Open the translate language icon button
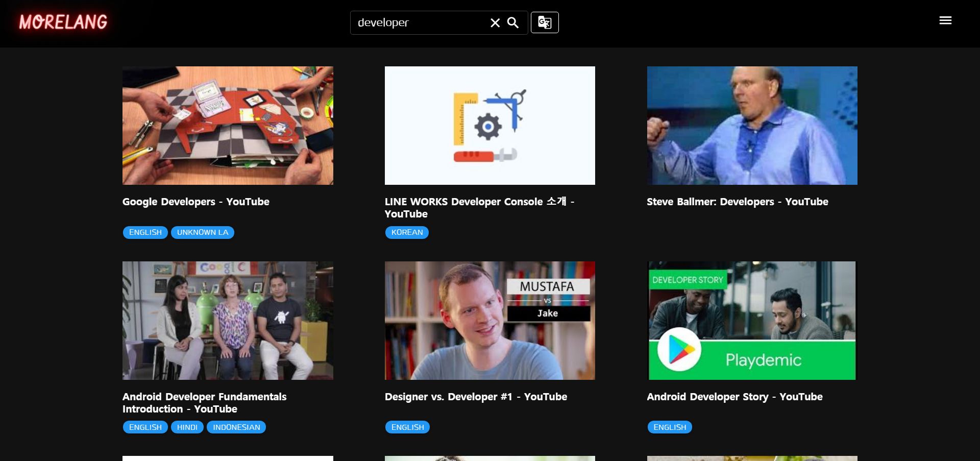The height and width of the screenshot is (461, 980). tap(545, 22)
